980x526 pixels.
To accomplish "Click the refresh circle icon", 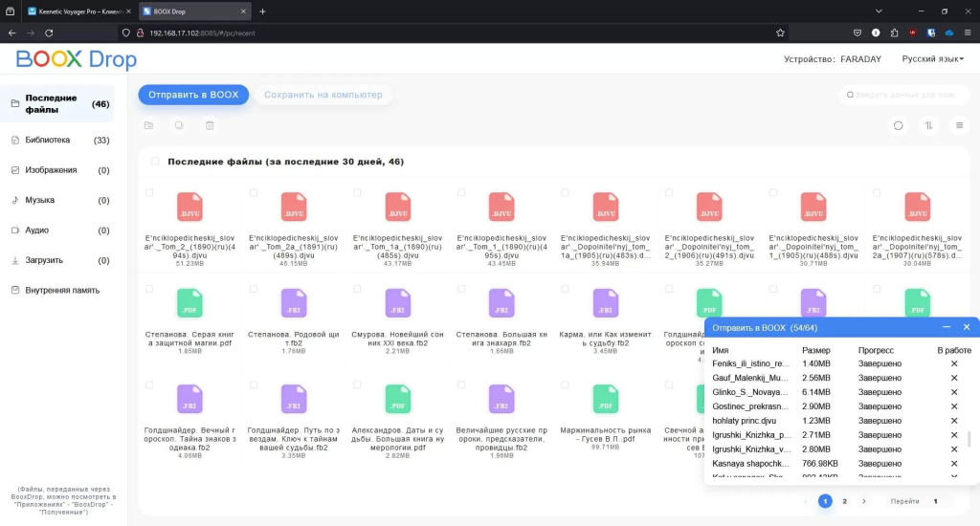I will coord(898,125).
